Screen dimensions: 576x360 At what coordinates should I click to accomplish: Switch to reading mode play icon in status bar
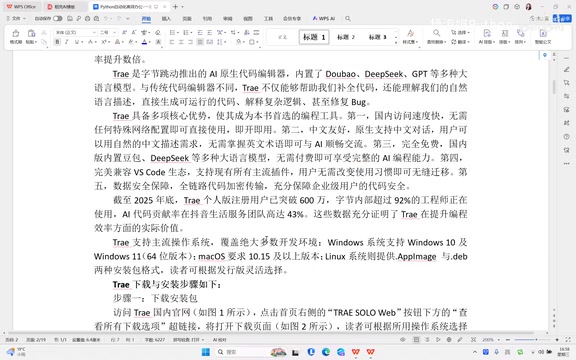(x=438, y=339)
